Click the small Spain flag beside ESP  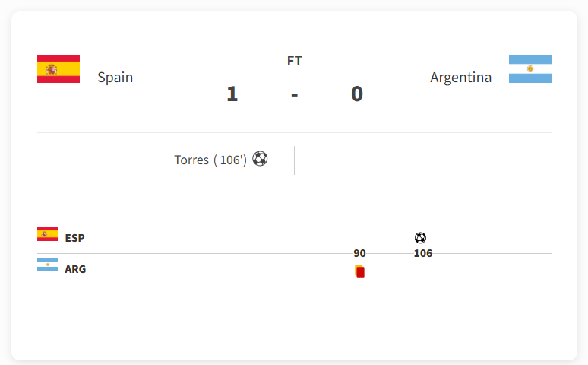48,233
